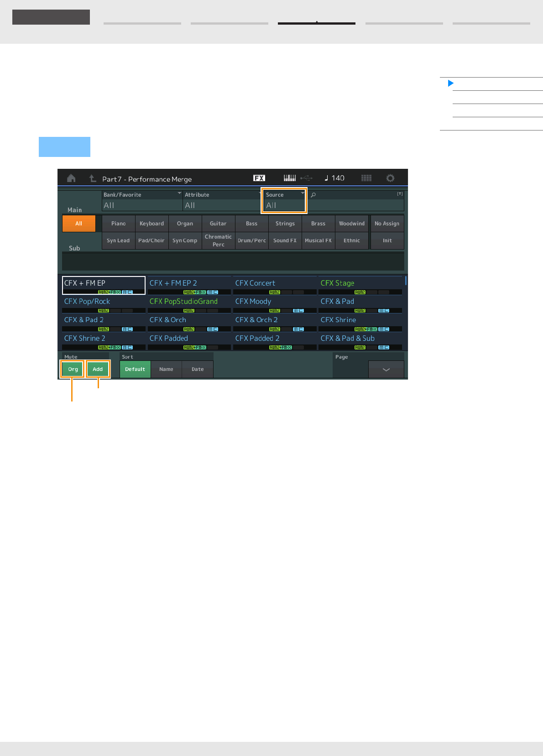This screenshot has width=543, height=756.
Task: Select the CFX & Orch performance
Action: [x=189, y=323]
